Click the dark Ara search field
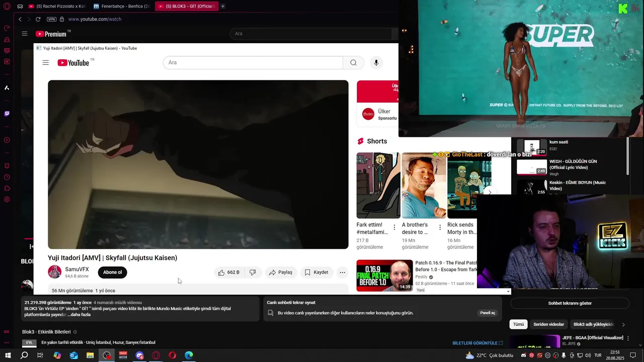 [x=310, y=34]
